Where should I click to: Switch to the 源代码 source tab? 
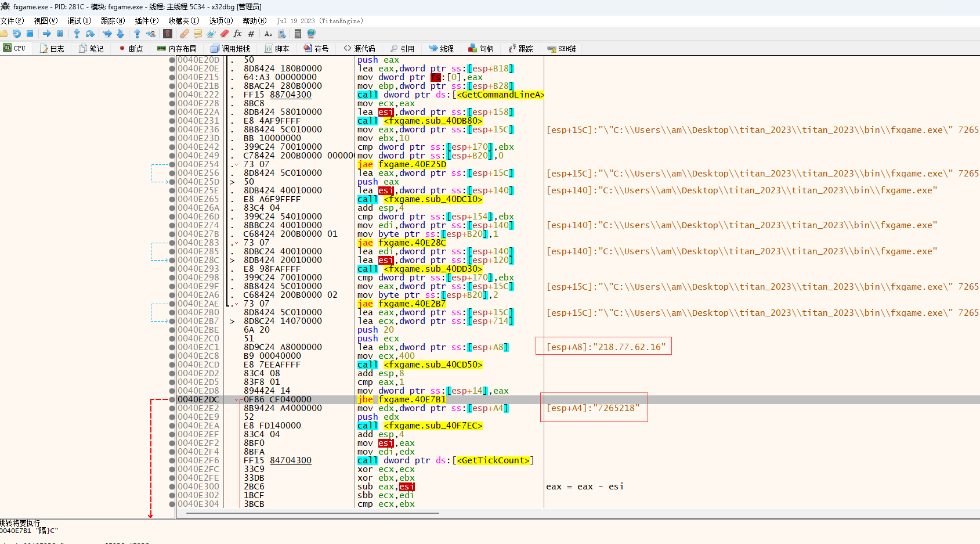359,49
